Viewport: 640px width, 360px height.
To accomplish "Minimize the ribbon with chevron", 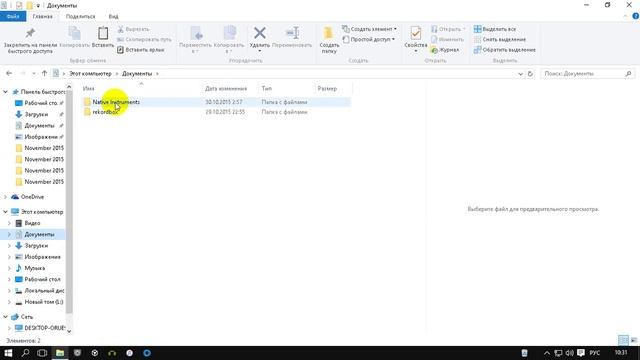I will point(625,16).
